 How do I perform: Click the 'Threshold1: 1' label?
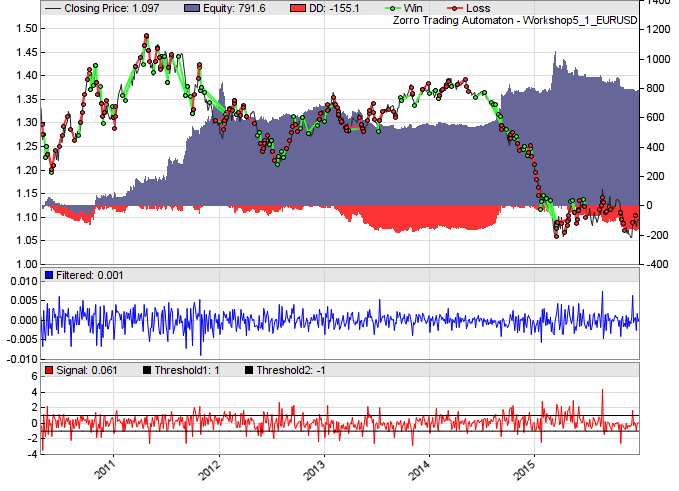click(x=187, y=371)
